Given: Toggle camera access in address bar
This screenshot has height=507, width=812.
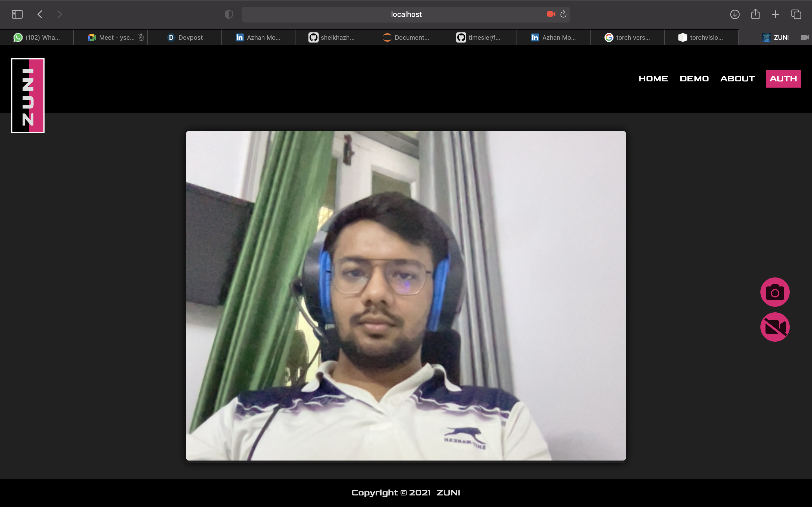Looking at the screenshot, I should [x=551, y=14].
